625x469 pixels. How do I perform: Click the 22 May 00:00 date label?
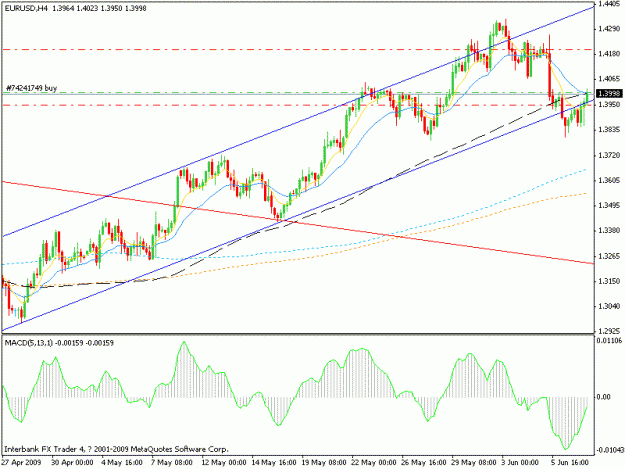pyautogui.click(x=373, y=463)
